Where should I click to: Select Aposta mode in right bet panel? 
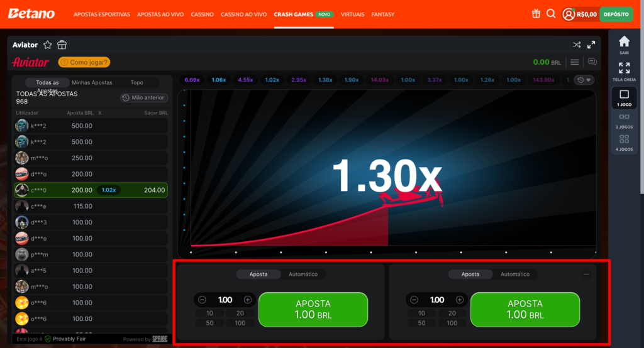pos(470,274)
